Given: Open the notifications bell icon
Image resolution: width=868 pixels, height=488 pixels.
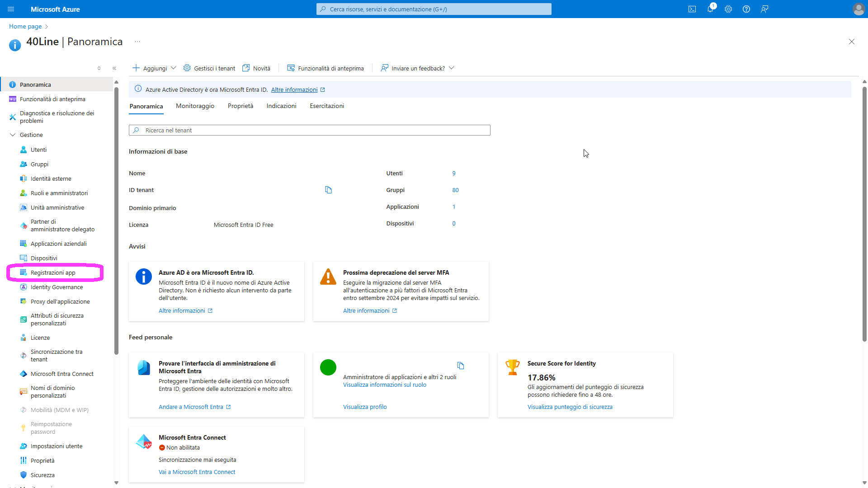Looking at the screenshot, I should point(710,9).
